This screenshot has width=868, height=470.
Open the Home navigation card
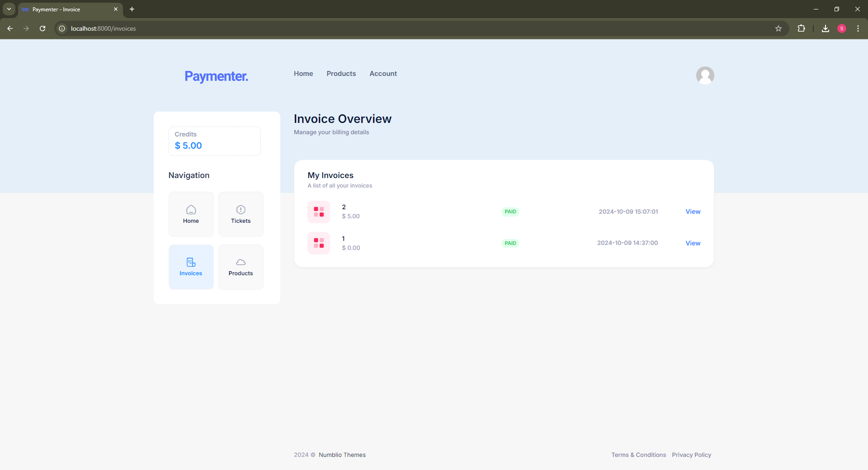point(191,214)
